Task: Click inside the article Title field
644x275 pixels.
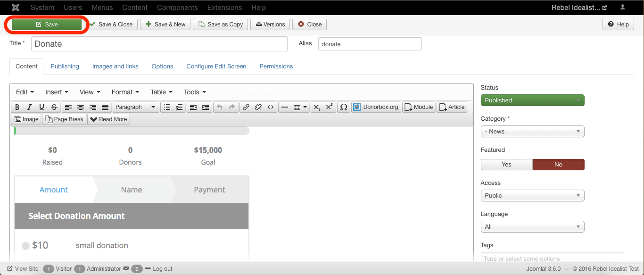Action: click(159, 43)
